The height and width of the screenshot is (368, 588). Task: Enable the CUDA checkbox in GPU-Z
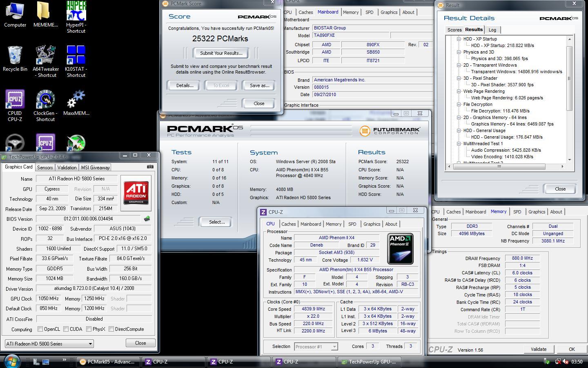pyautogui.click(x=66, y=329)
